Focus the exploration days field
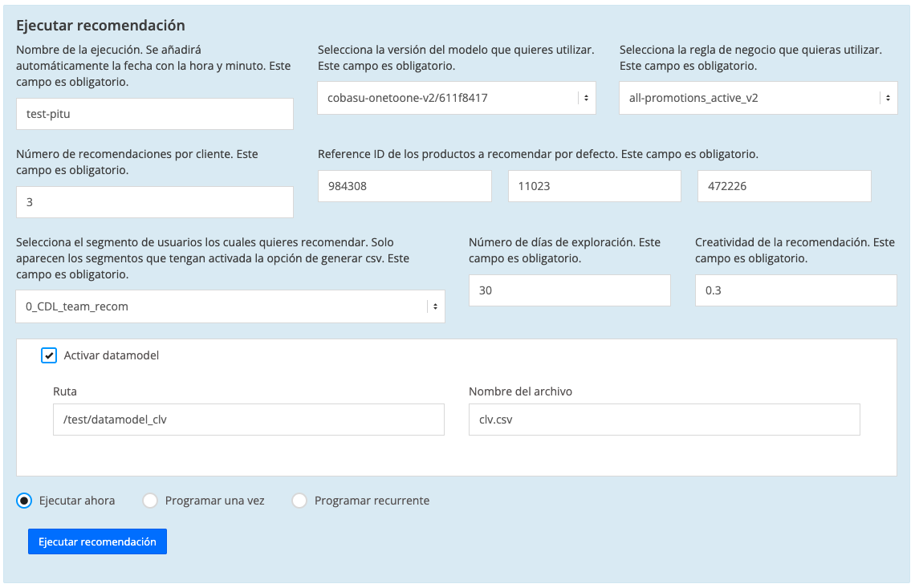The image size is (915, 588). [569, 290]
